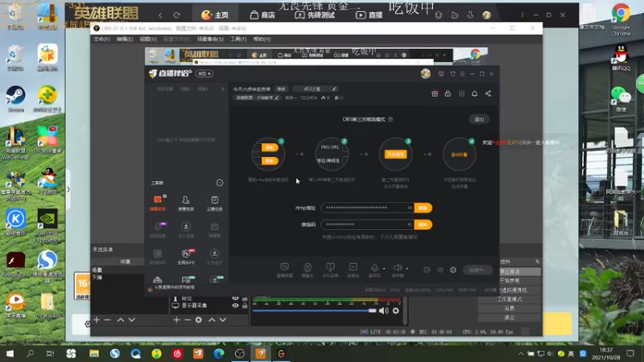Click the recording icon in 直播伴侣 bottom bar
644x362 pixels.
427,270
